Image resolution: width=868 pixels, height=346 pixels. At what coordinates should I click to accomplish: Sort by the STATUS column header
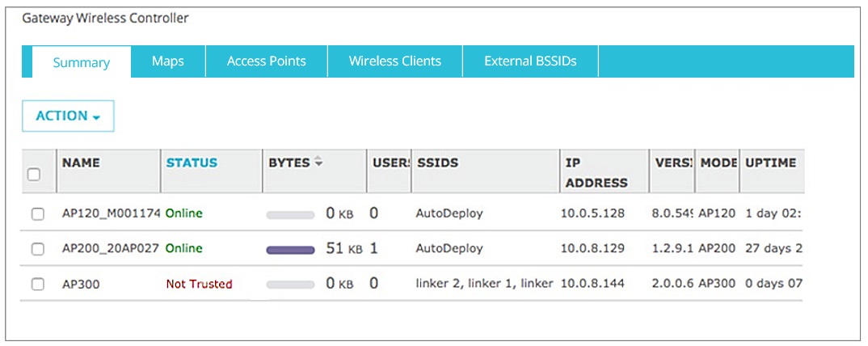coord(192,162)
